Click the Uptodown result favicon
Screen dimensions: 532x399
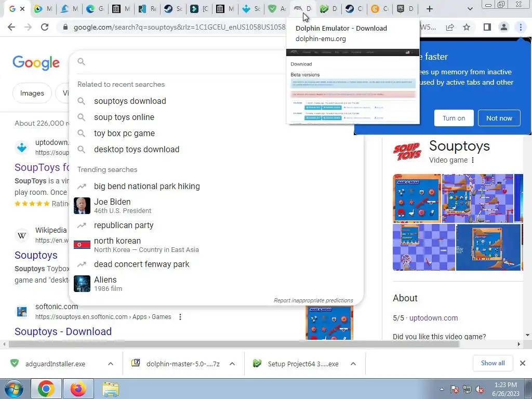(x=22, y=147)
